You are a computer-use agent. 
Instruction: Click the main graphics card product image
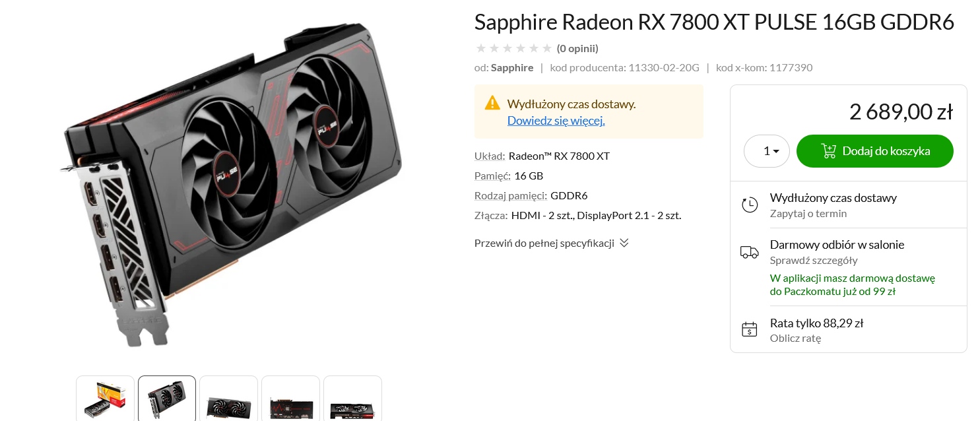point(230,185)
